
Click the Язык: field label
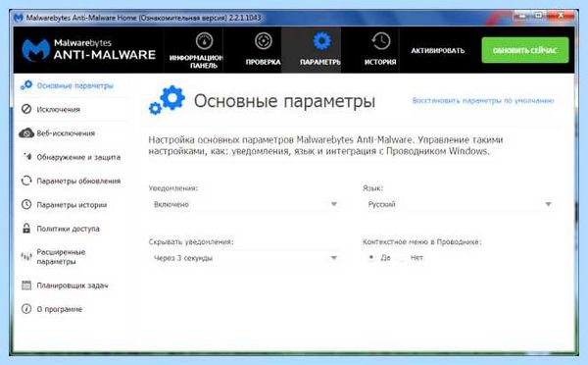click(x=372, y=187)
